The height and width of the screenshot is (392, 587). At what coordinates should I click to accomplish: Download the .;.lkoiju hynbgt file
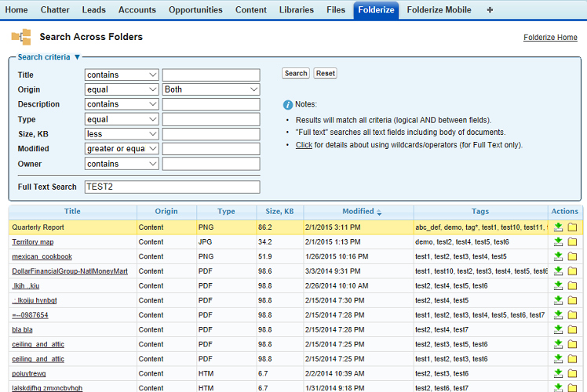click(x=558, y=300)
